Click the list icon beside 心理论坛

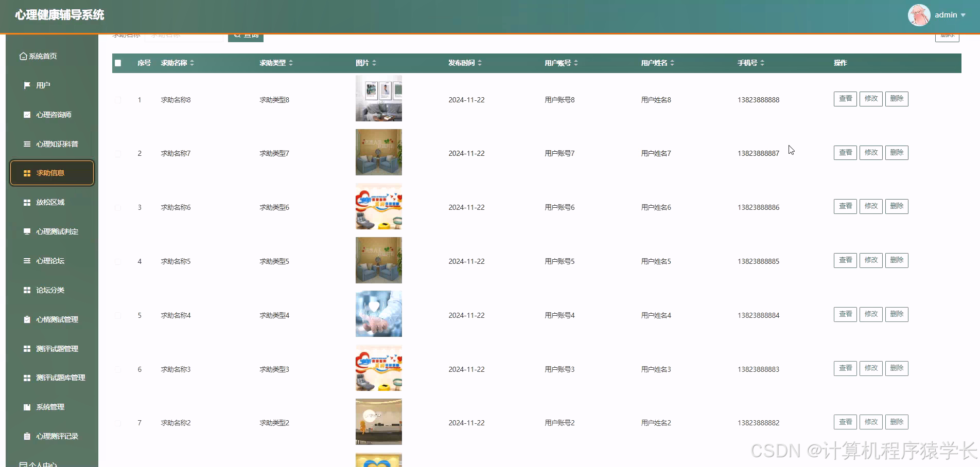point(27,261)
